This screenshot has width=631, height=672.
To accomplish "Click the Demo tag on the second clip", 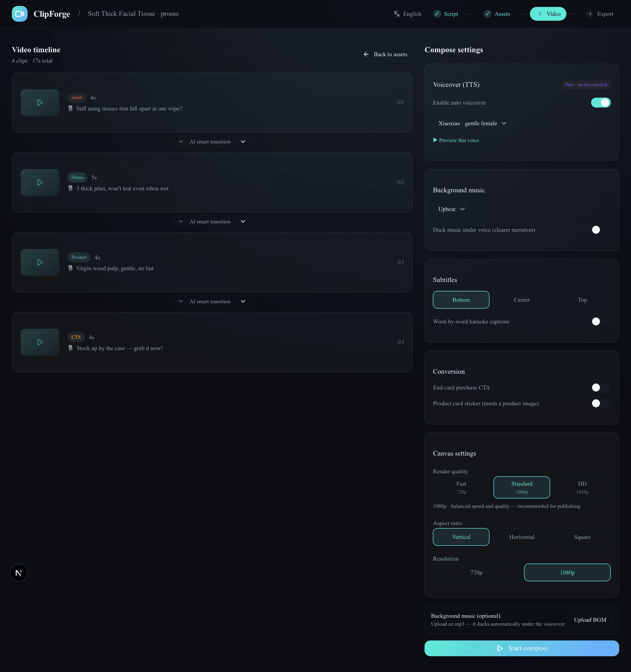I will pyautogui.click(x=77, y=177).
